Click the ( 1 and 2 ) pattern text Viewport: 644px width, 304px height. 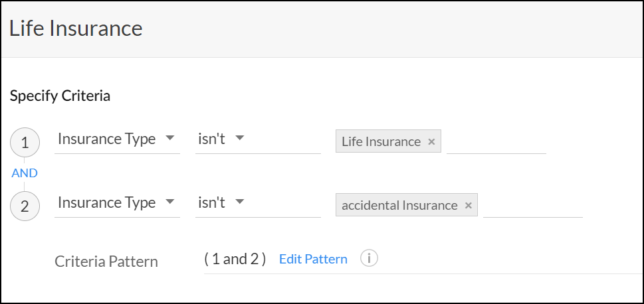235,260
